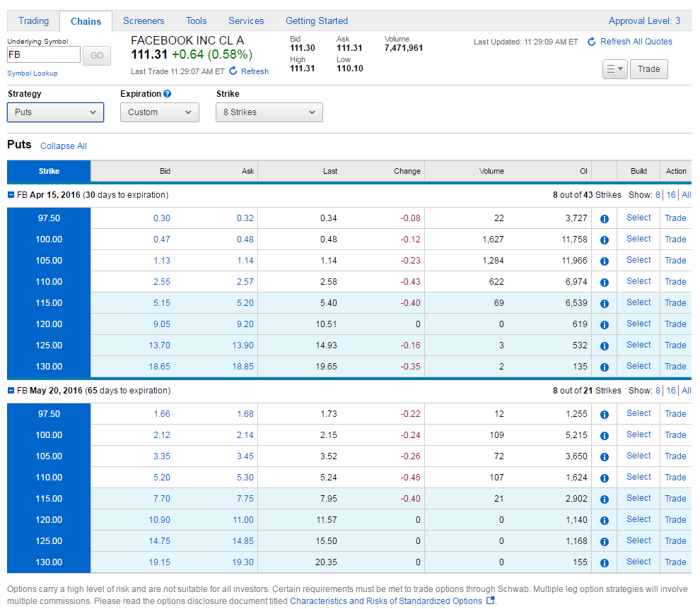Viewport: 700px width, 609px height.
Task: Open the Strategy dropdown showing Puts
Action: 55,112
